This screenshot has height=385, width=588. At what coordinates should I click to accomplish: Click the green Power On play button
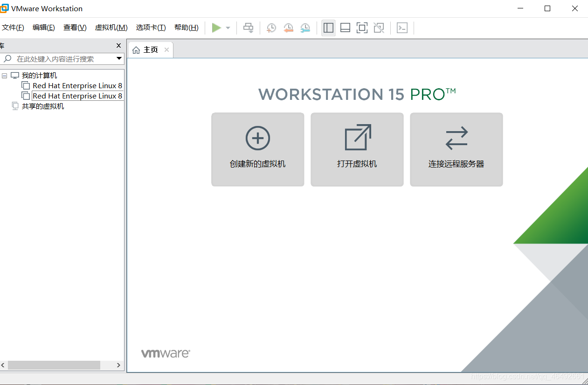tap(216, 28)
